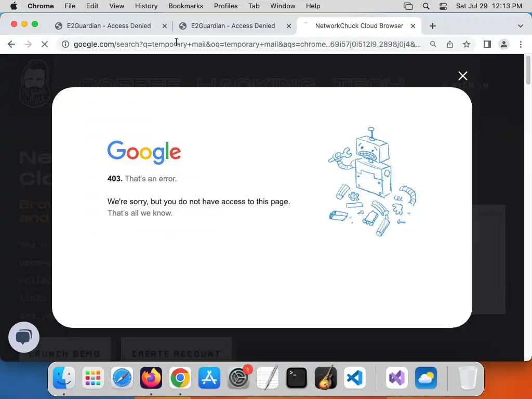Open the cloud weather app in Dock
The width and height of the screenshot is (532, 399).
click(x=426, y=378)
